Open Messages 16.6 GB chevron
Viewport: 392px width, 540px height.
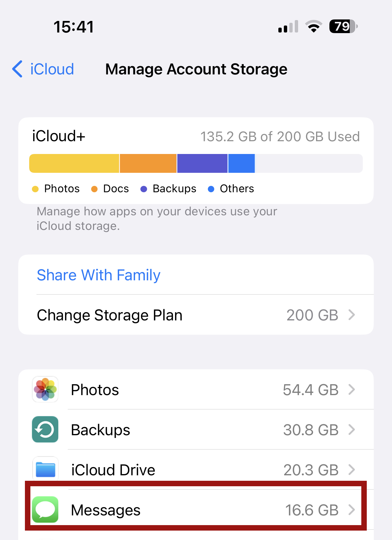coord(352,510)
